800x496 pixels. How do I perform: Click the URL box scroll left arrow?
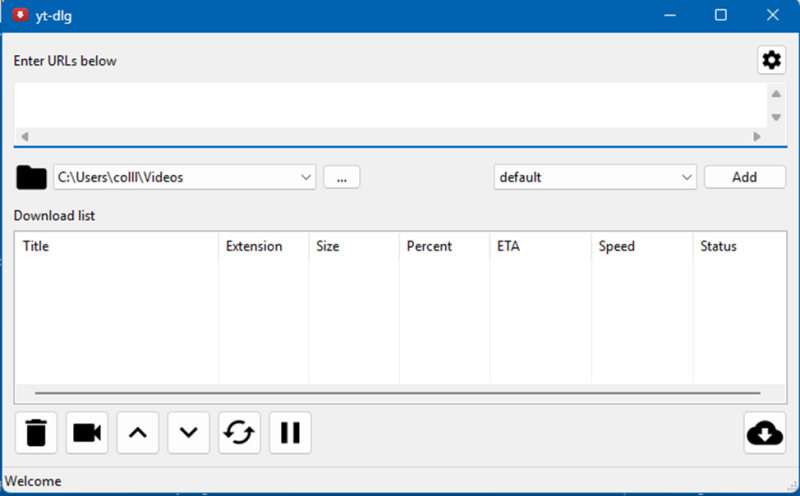click(x=24, y=136)
